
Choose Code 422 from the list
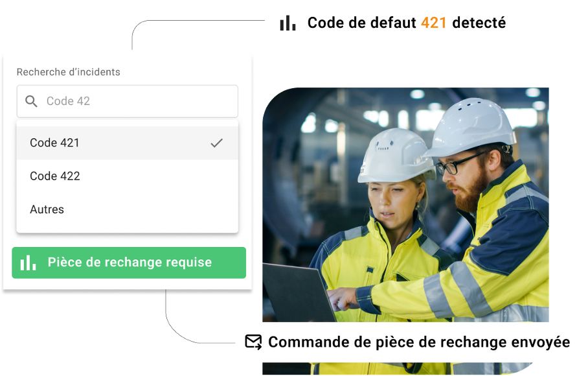pos(128,176)
